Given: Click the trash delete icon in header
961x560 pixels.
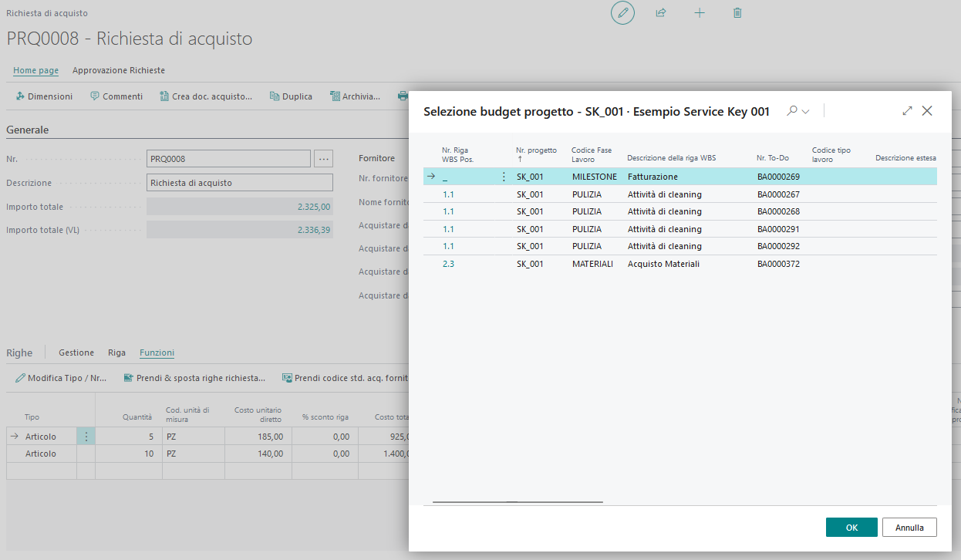Looking at the screenshot, I should 737,12.
